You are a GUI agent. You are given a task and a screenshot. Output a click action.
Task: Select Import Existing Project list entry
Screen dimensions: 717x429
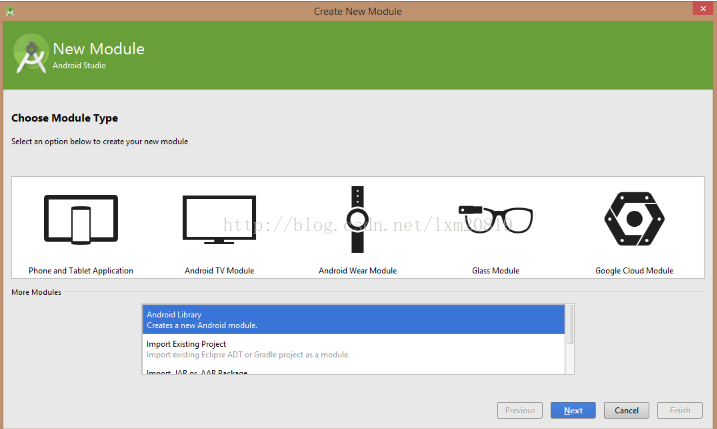353,349
